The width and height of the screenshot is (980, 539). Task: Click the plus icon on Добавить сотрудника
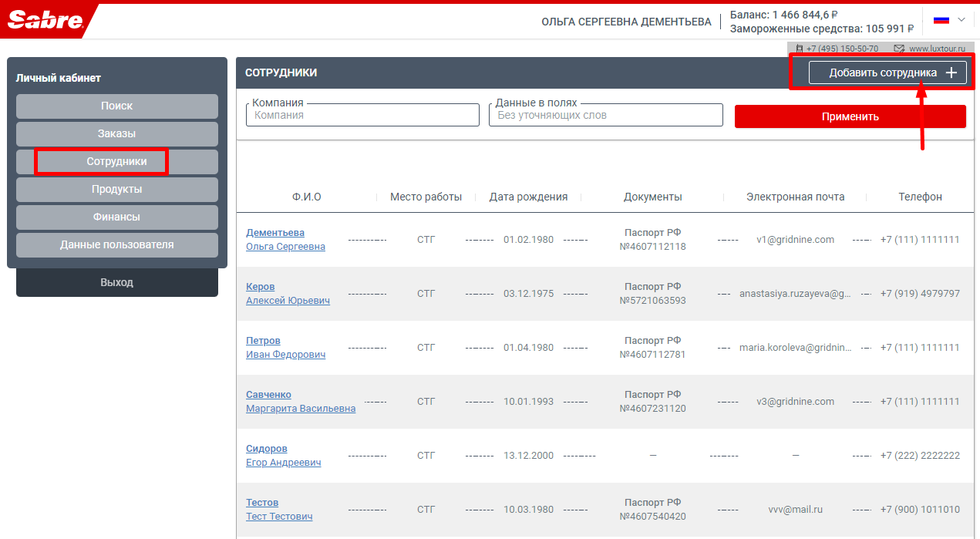tap(951, 72)
